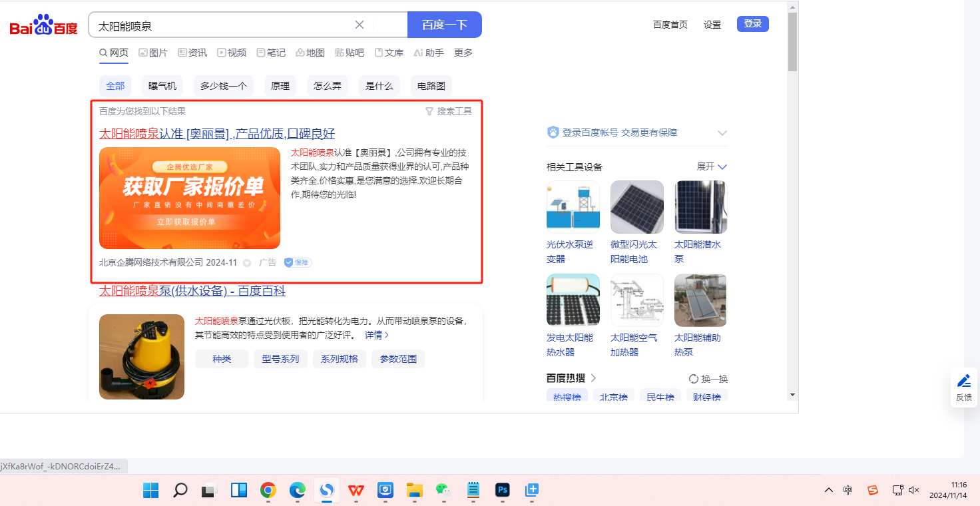
Task: Open the blue shield monitor app in taskbar
Action: pyautogui.click(x=385, y=491)
